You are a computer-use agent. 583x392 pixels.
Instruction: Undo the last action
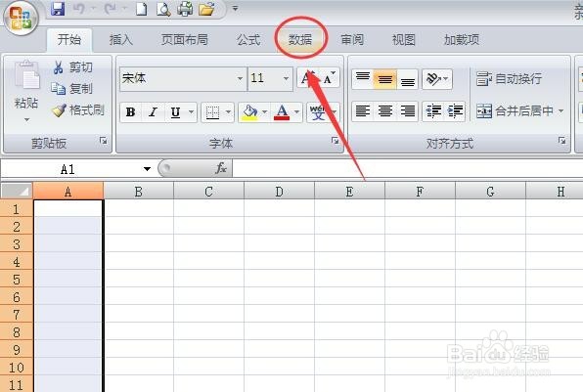coord(79,8)
